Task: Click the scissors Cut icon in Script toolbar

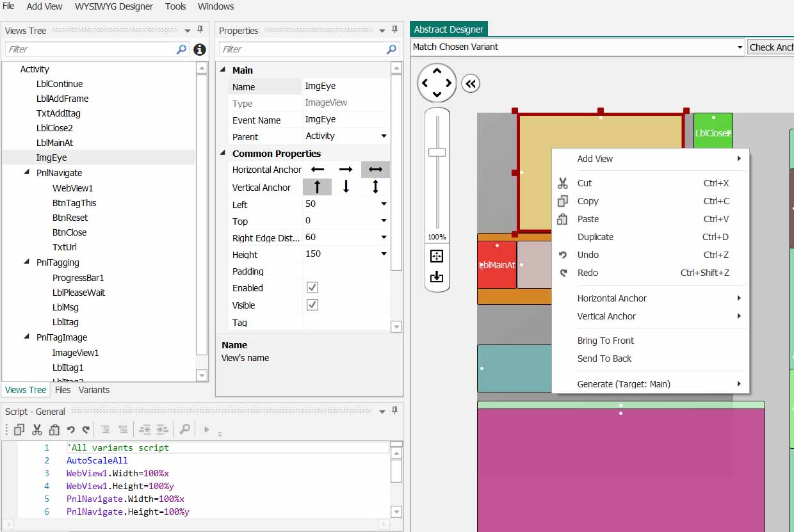Action: 37,430
